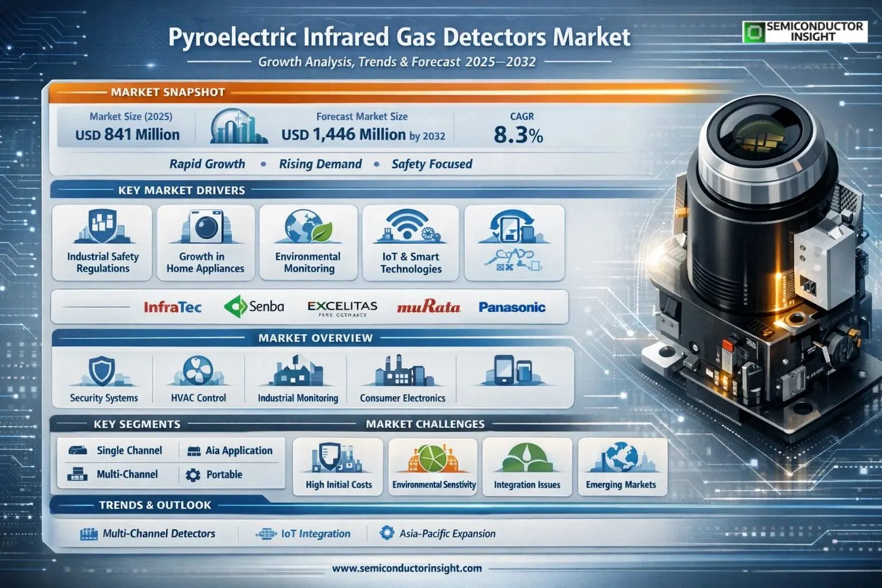Screen dimensions: 882x588
Task: Click the USD 1,446 Million forecast value
Action: point(363,135)
